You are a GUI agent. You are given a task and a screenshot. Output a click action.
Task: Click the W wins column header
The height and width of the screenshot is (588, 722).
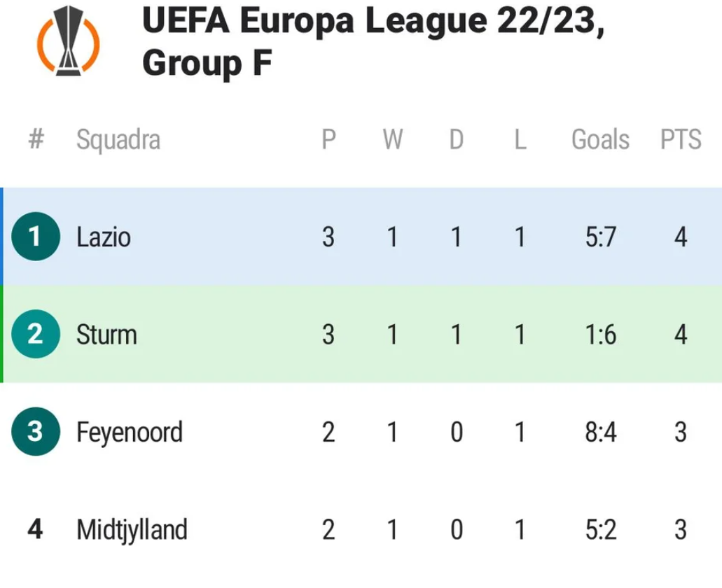(392, 139)
